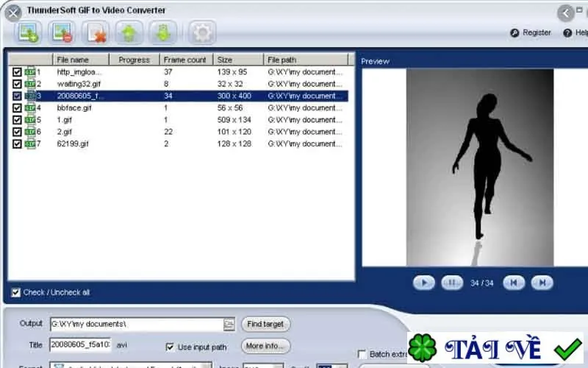Sort by the Frame count column header
This screenshot has height=368, width=588.
187,60
